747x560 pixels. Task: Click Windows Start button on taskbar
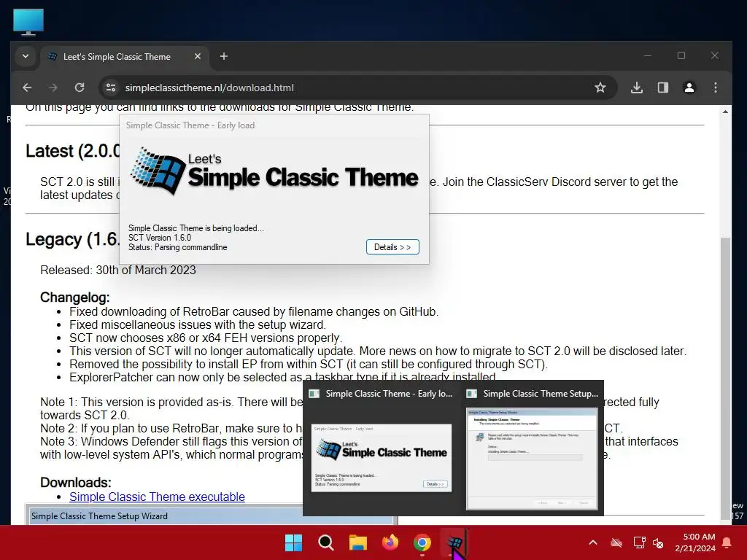[x=293, y=542]
